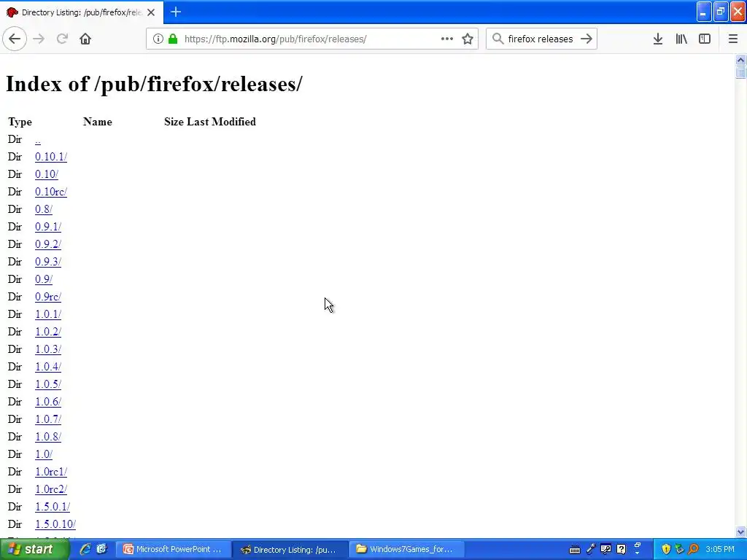Click the help question mark tray icon
Screen dimensions: 747x560
621,550
